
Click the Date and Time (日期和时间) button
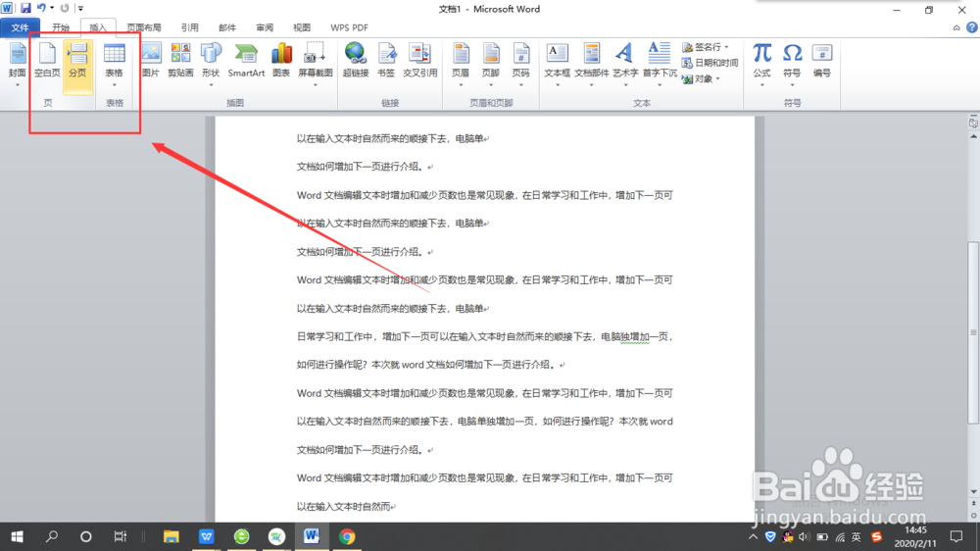click(710, 63)
